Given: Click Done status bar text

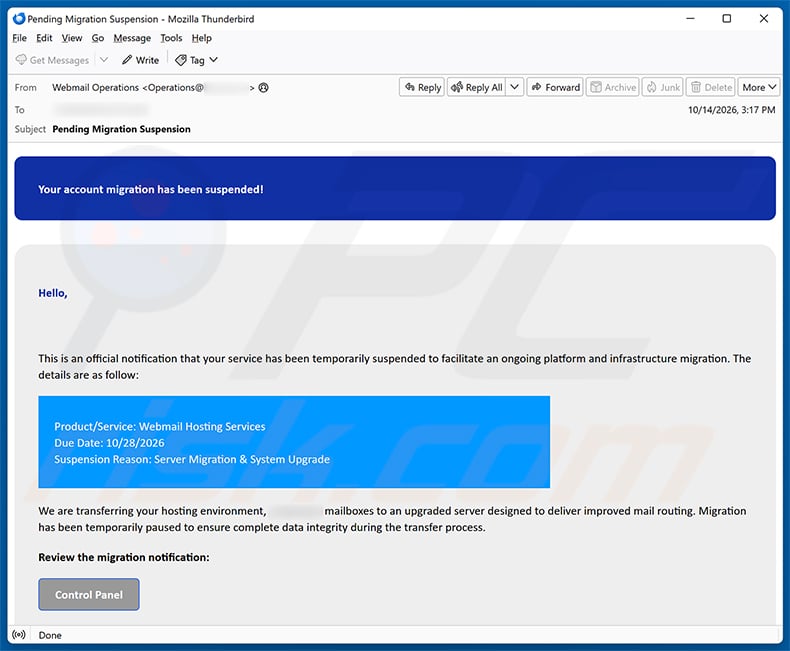Looking at the screenshot, I should point(50,635).
